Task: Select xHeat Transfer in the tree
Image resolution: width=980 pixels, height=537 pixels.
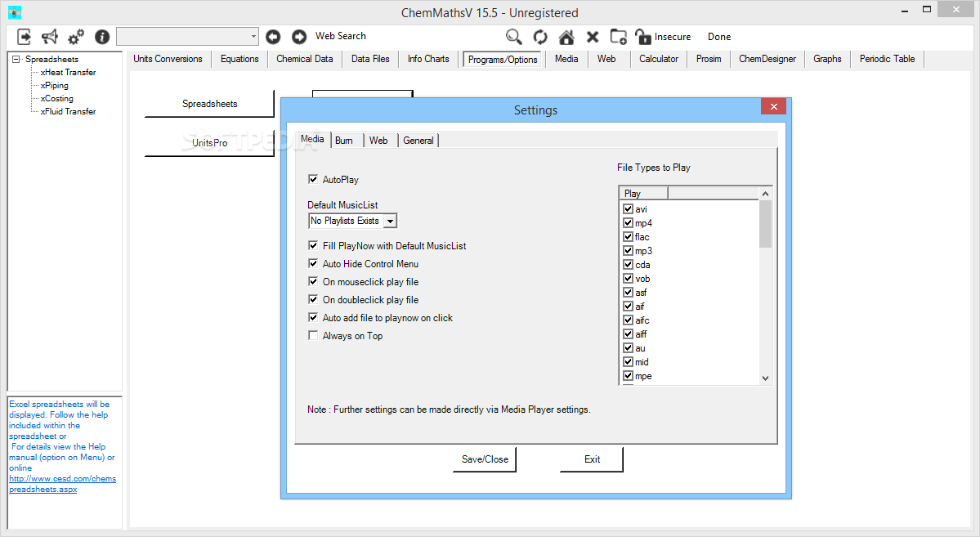Action: [68, 73]
